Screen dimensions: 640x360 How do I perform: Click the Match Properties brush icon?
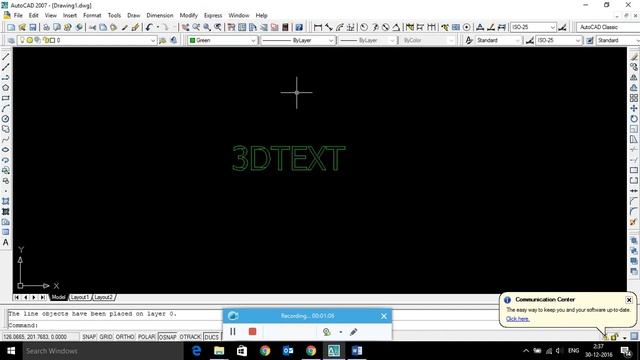tap(135, 27)
